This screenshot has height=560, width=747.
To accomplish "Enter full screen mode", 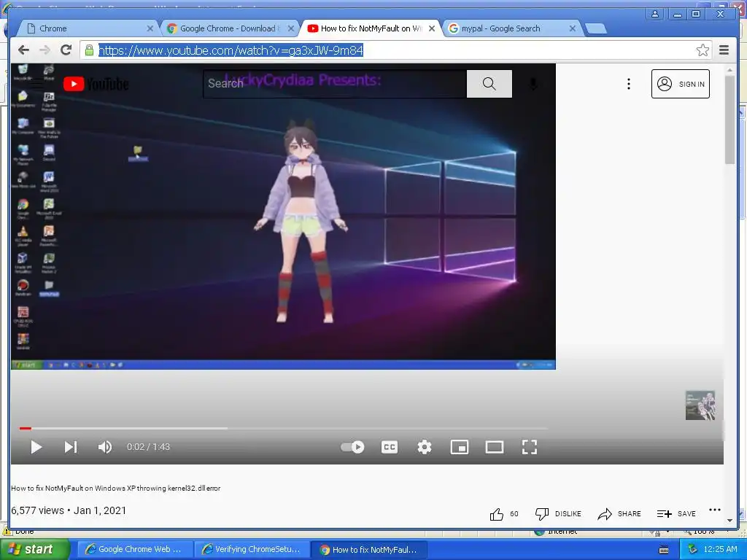I will click(x=530, y=447).
